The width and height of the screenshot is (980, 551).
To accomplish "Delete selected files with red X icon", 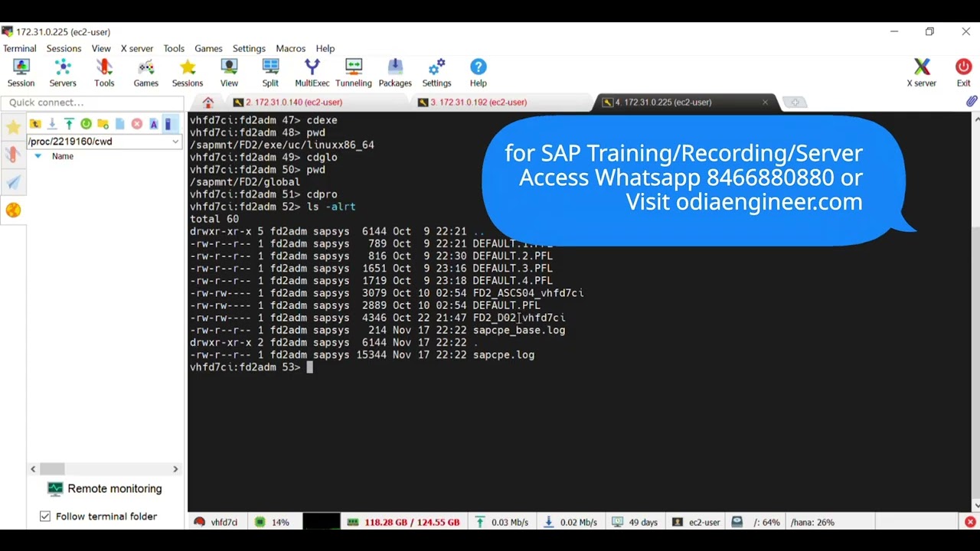I will tap(137, 124).
